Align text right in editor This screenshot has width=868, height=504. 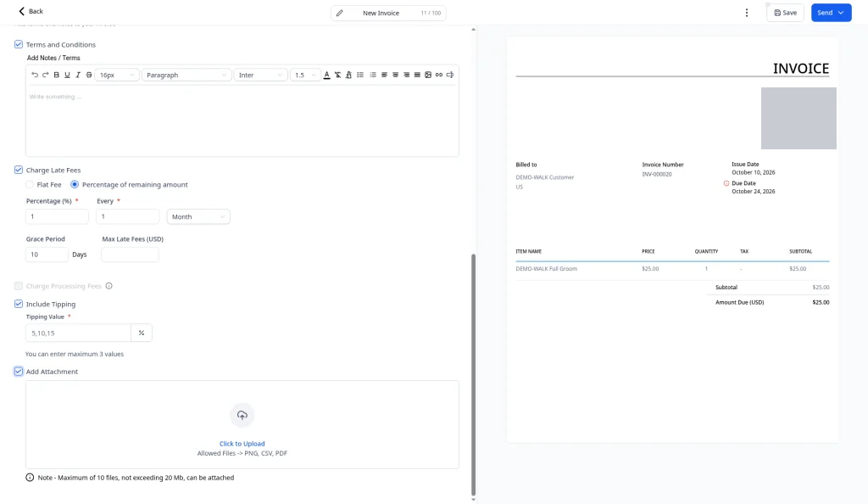click(406, 75)
